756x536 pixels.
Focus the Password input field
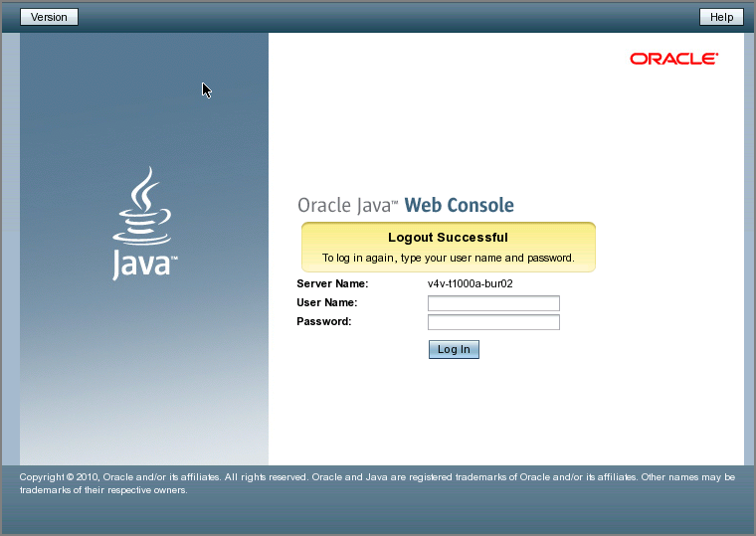[x=493, y=322]
